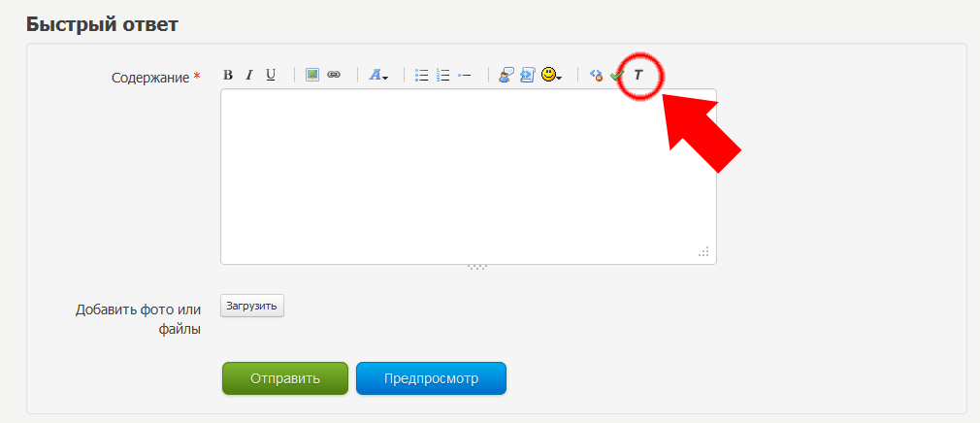Click inside the Содержание text area
Screen dimensions: 980x423
(x=468, y=177)
